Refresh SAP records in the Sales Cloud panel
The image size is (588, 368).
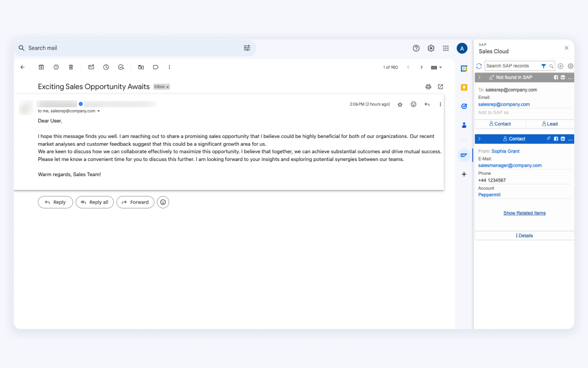479,66
